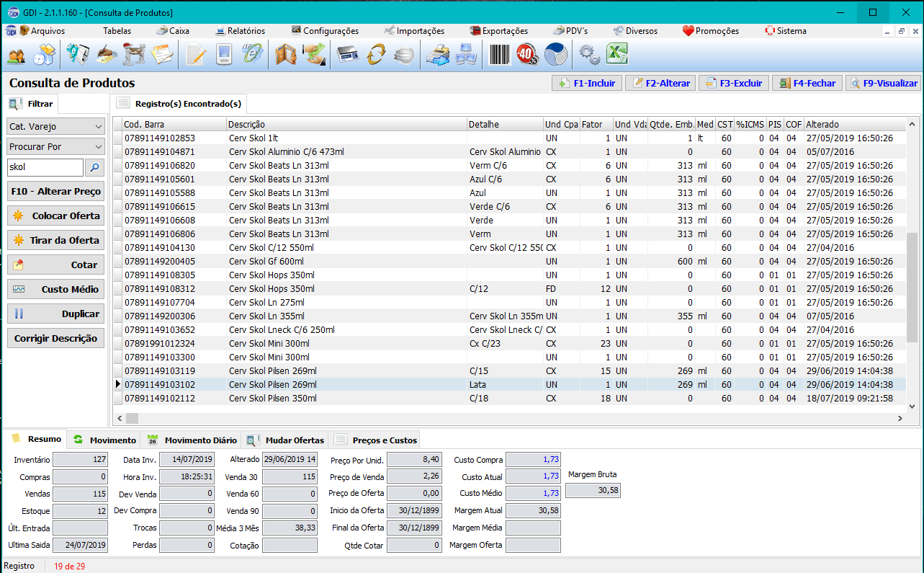This screenshot has height=573, width=924.
Task: Click the F3-Excluir button
Action: 733,83
